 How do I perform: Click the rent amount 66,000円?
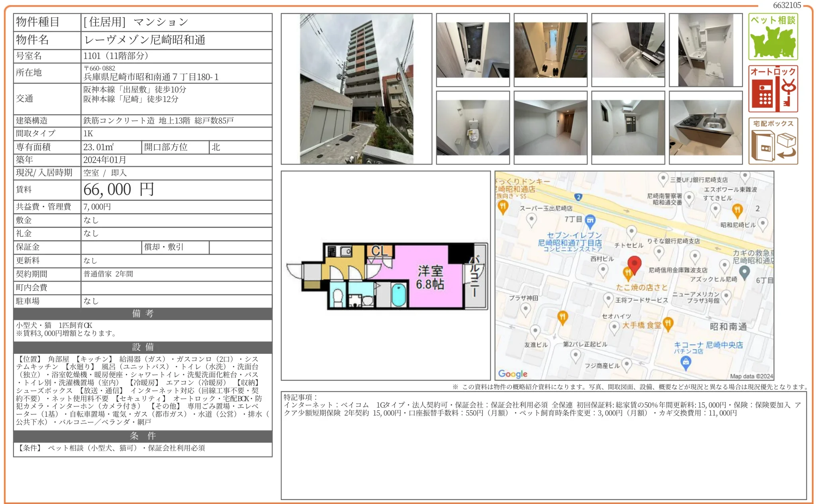119,190
